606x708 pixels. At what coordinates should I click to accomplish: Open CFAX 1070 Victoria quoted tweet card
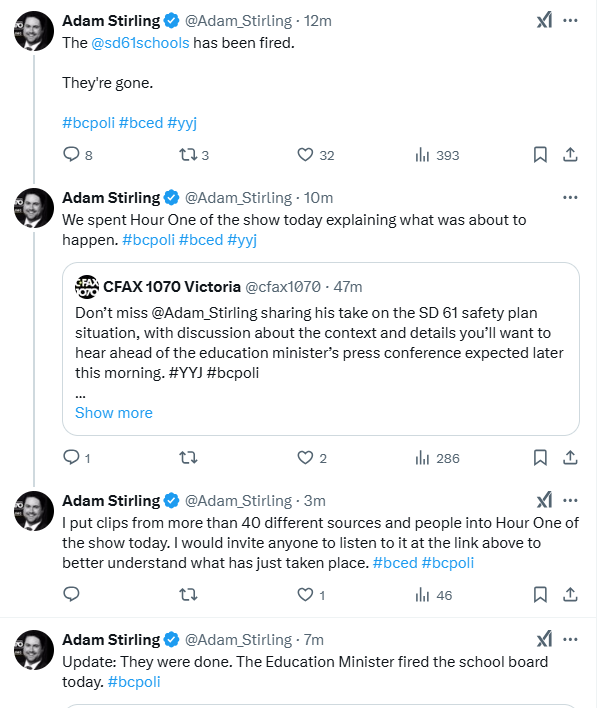point(321,349)
